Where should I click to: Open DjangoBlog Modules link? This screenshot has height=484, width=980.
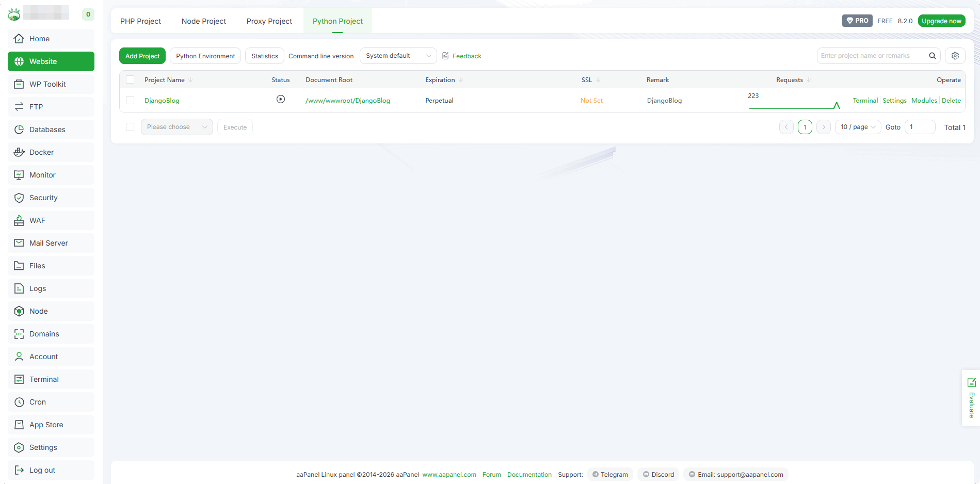[924, 101]
